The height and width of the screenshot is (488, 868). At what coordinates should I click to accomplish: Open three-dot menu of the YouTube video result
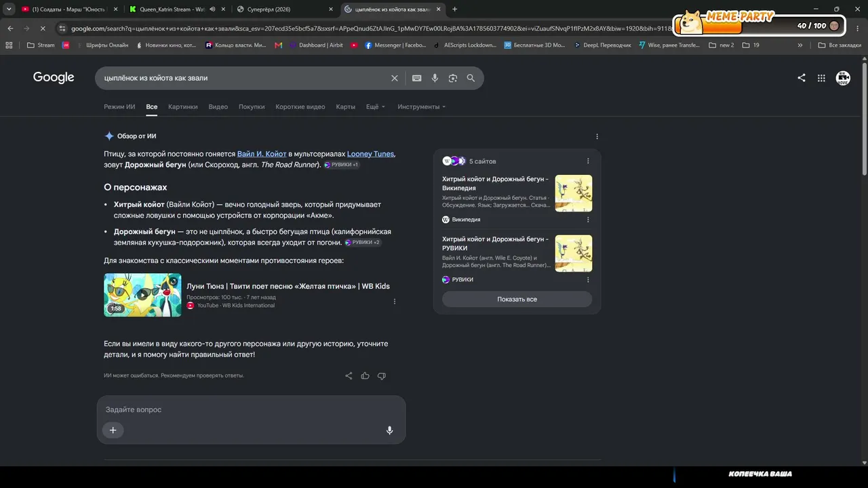tap(395, 302)
